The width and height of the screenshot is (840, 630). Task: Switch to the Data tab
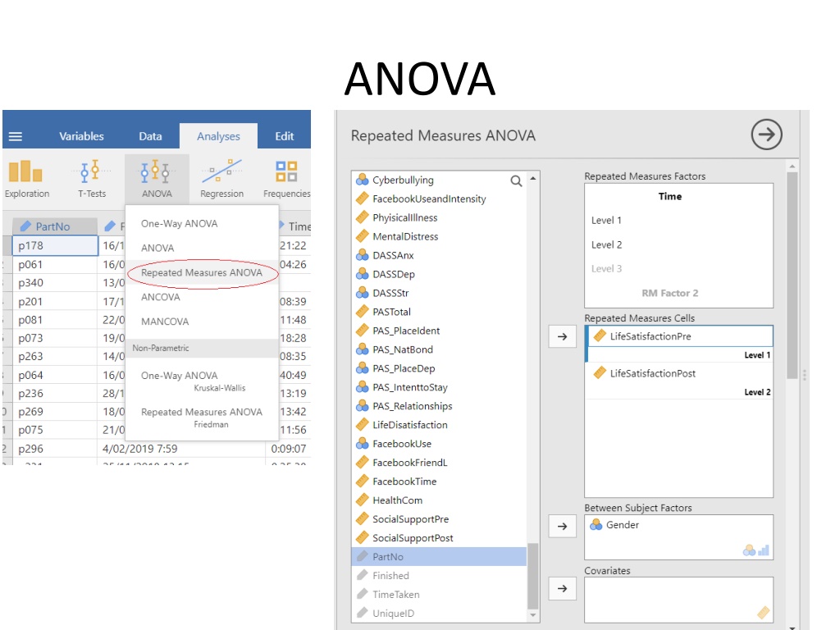[151, 136]
